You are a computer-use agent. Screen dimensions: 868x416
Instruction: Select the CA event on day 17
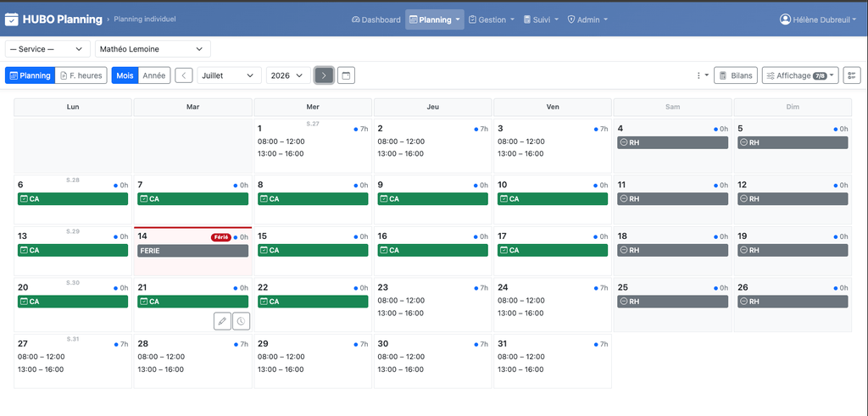coord(553,250)
